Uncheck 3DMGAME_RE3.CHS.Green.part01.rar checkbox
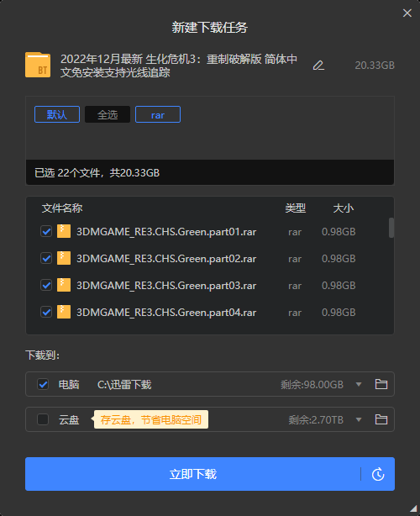 coord(46,231)
